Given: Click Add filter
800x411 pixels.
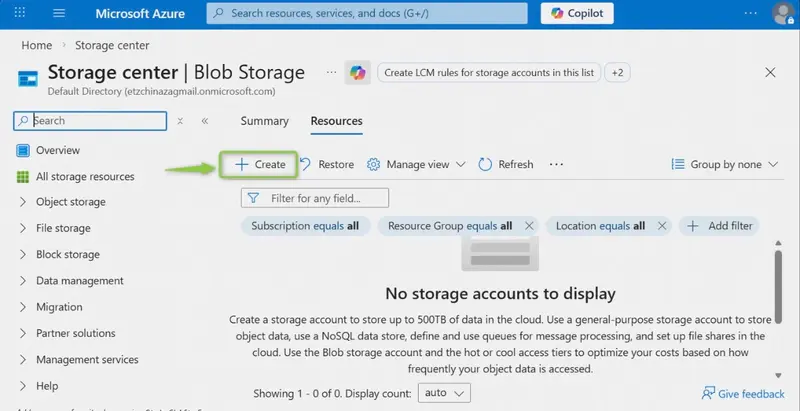Looking at the screenshot, I should click(719, 226).
